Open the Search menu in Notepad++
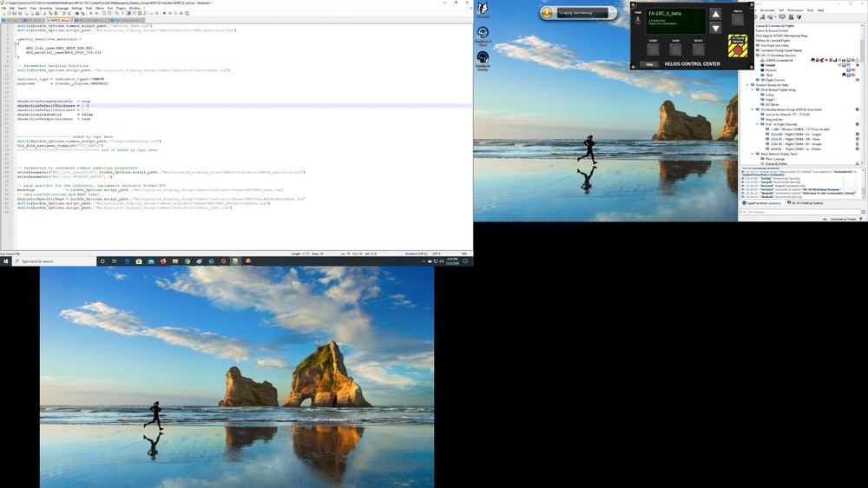The height and width of the screenshot is (488, 868). click(x=23, y=9)
